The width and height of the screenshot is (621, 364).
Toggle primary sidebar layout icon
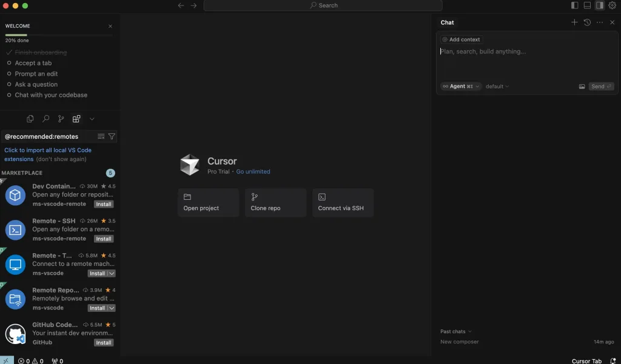coord(575,5)
